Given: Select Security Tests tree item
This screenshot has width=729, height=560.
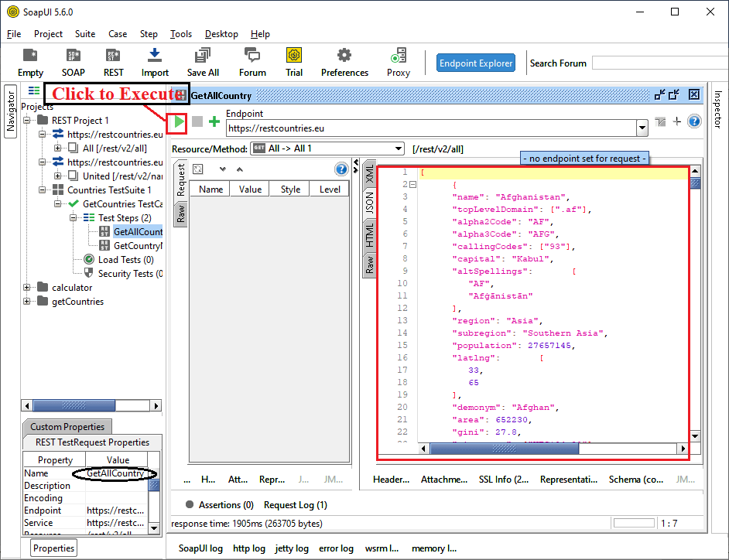Looking at the screenshot, I should (130, 274).
